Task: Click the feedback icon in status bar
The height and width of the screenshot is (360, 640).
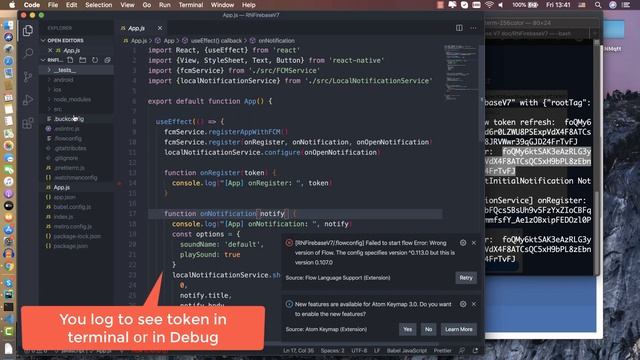Action: click(x=462, y=350)
